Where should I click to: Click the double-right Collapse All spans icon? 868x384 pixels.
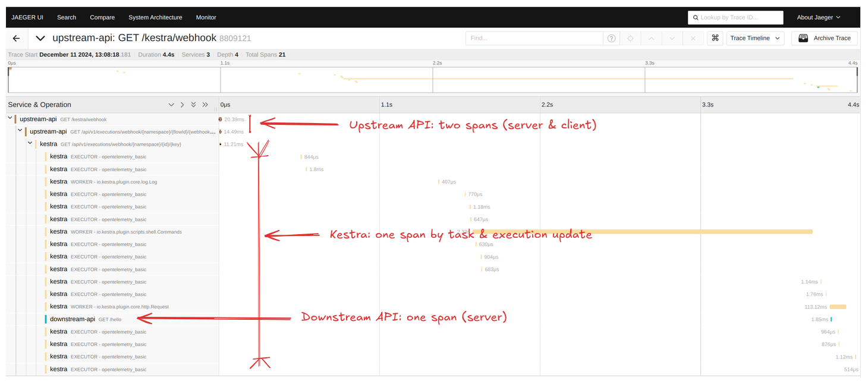pyautogui.click(x=205, y=105)
